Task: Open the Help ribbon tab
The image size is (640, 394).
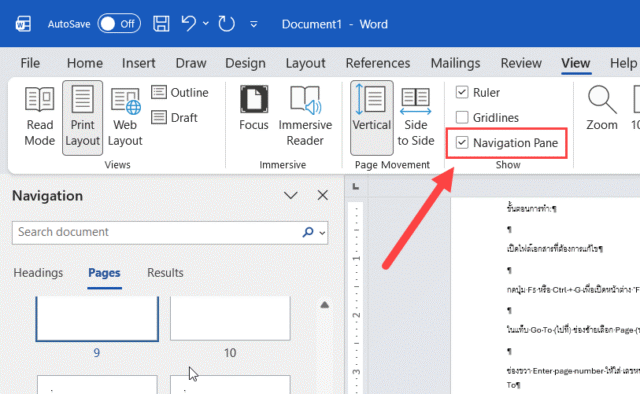Action: (x=623, y=63)
